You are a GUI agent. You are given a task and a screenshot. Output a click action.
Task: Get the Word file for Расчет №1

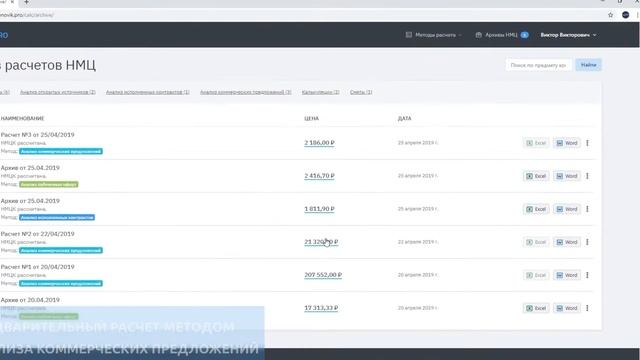point(567,275)
